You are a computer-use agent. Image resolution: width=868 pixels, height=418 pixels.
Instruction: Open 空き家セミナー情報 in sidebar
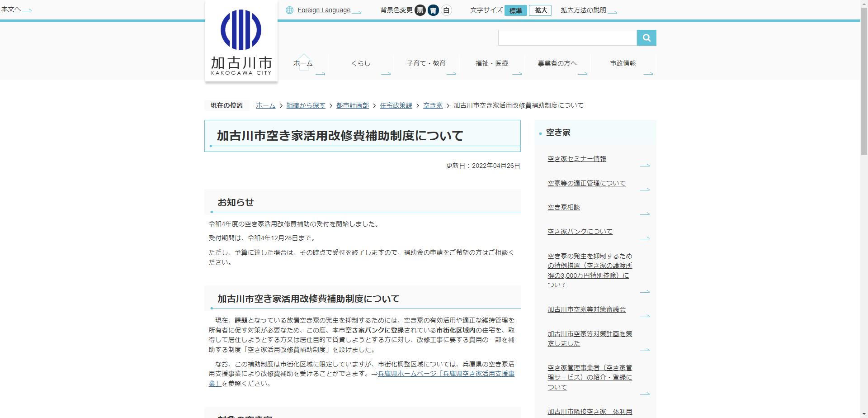click(x=577, y=159)
